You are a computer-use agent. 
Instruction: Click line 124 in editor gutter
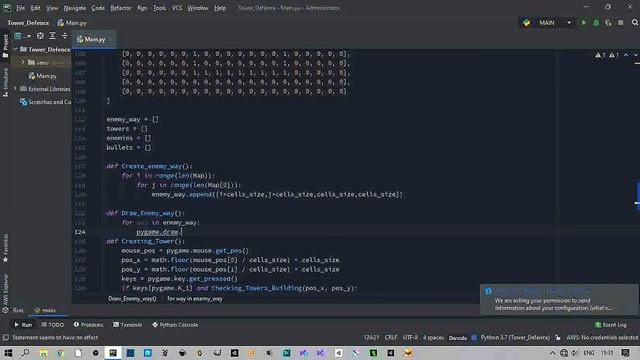(x=80, y=232)
